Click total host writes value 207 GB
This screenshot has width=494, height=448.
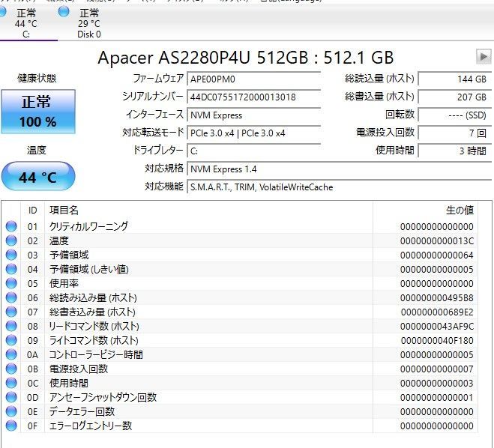click(x=454, y=97)
